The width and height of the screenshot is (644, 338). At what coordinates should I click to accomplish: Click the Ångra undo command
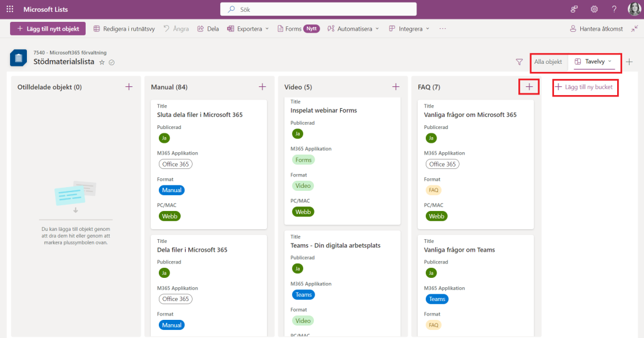coord(176,29)
